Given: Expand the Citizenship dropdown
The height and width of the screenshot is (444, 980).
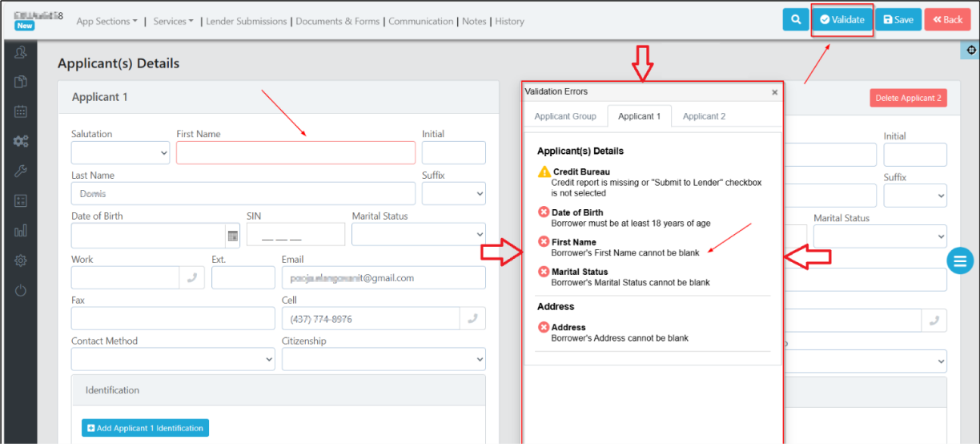Looking at the screenshot, I should [x=384, y=359].
